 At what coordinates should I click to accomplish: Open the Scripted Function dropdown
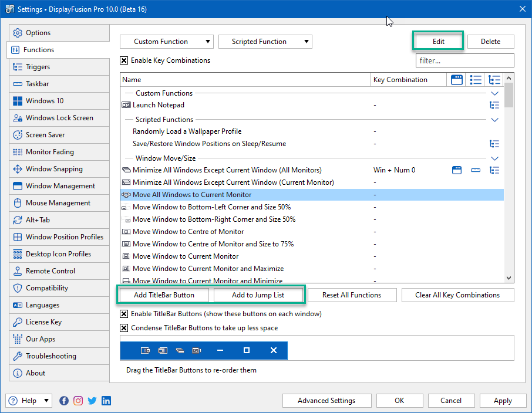pyautogui.click(x=265, y=42)
